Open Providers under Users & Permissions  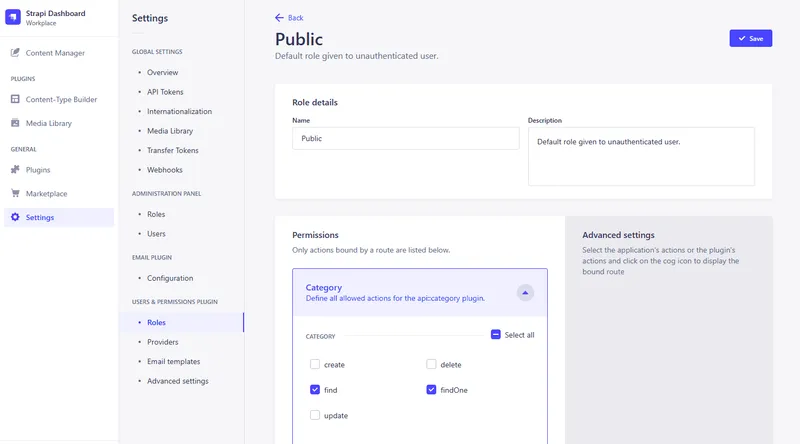click(162, 342)
